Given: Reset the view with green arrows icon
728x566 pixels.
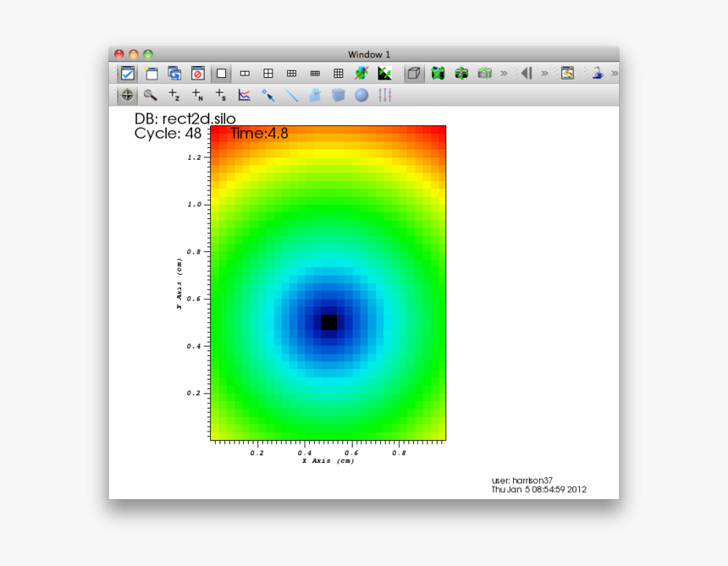Looking at the screenshot, I should tap(439, 74).
